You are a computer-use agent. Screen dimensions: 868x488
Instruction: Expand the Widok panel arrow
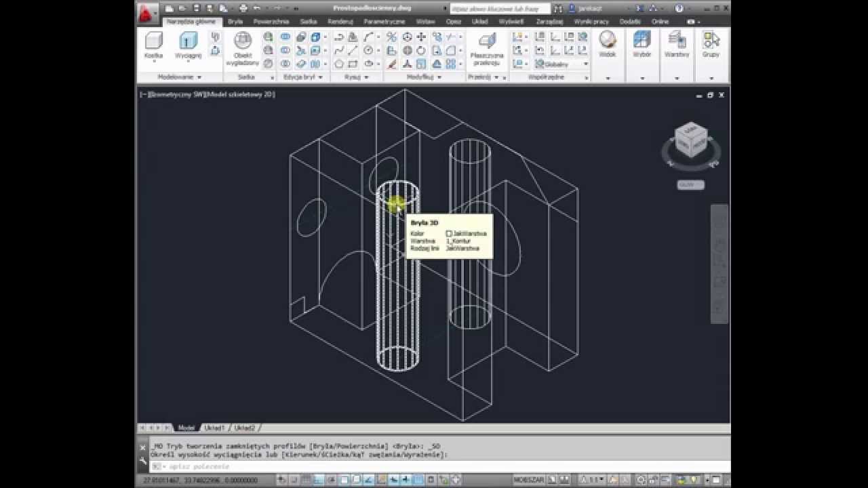click(608, 78)
